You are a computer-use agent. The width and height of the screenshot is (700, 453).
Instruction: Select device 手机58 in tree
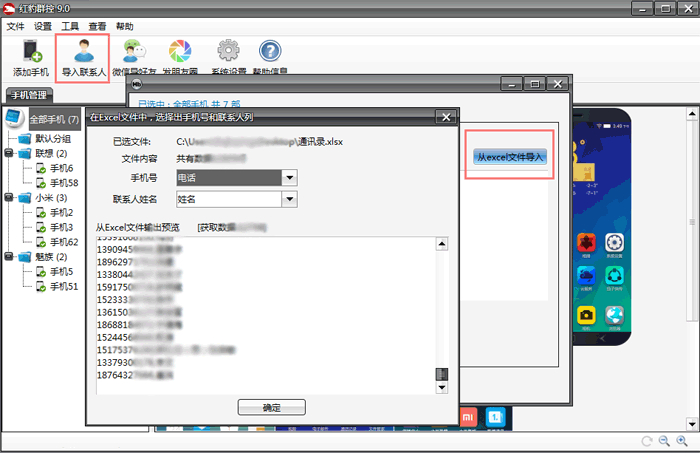tap(64, 183)
